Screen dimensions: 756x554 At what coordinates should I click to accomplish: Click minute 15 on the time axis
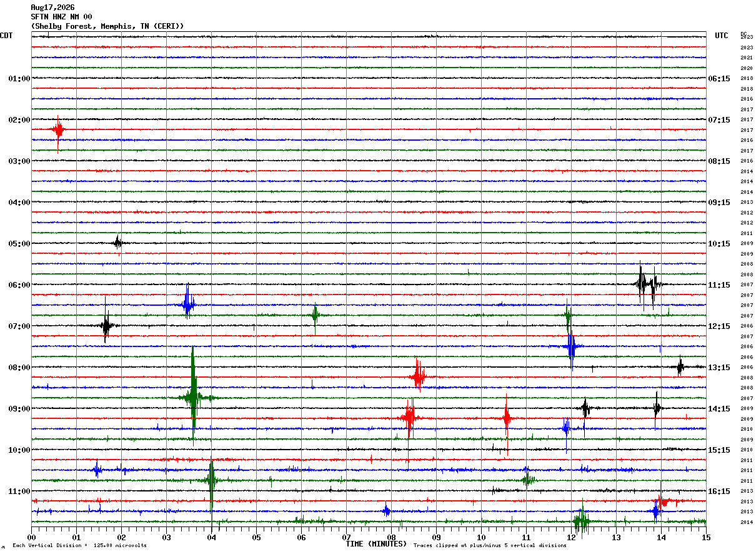point(706,537)
